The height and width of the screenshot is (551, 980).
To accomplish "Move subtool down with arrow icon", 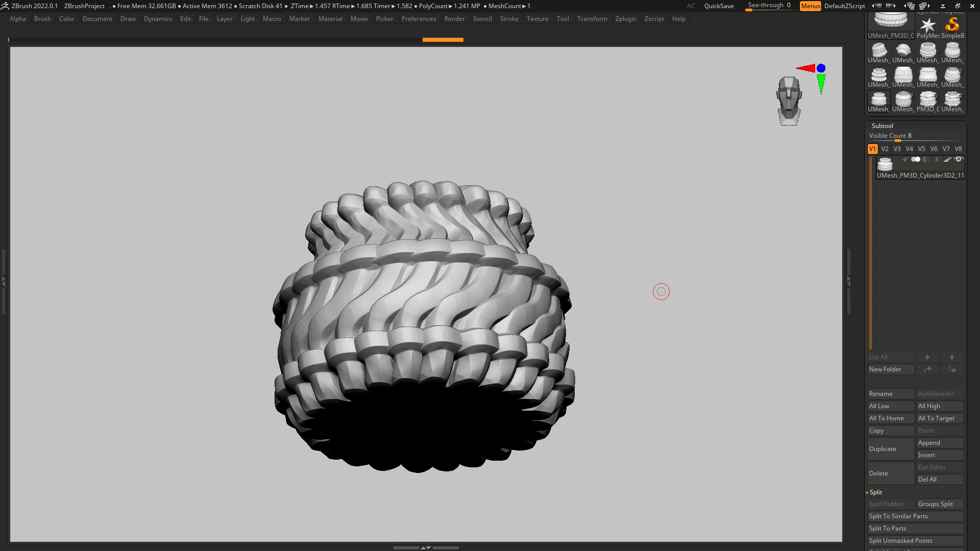I will click(952, 357).
